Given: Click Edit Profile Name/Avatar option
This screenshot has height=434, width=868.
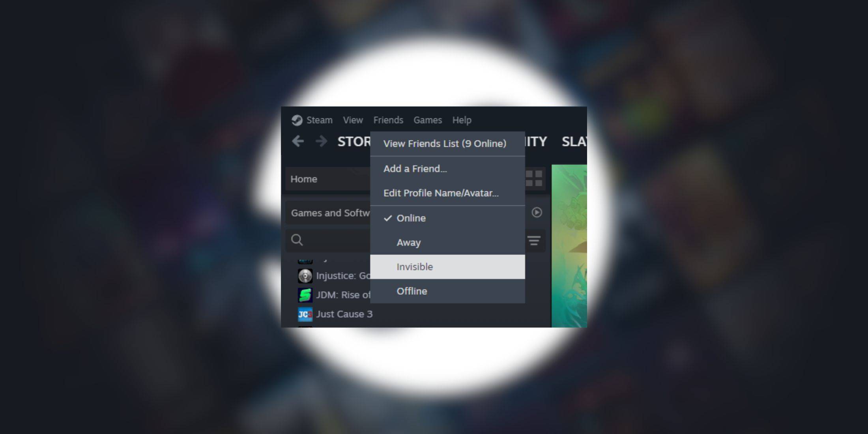Looking at the screenshot, I should click(442, 193).
